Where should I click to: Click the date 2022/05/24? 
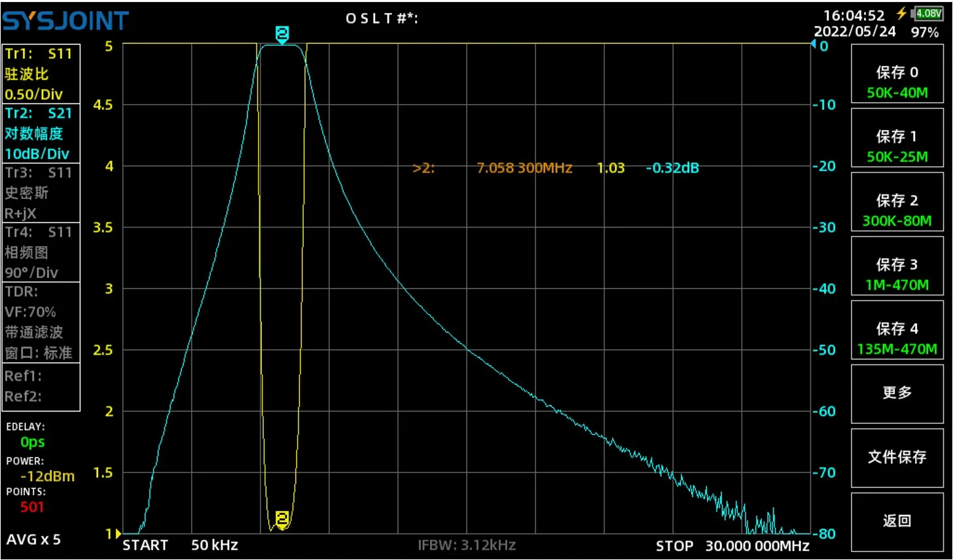pos(855,31)
